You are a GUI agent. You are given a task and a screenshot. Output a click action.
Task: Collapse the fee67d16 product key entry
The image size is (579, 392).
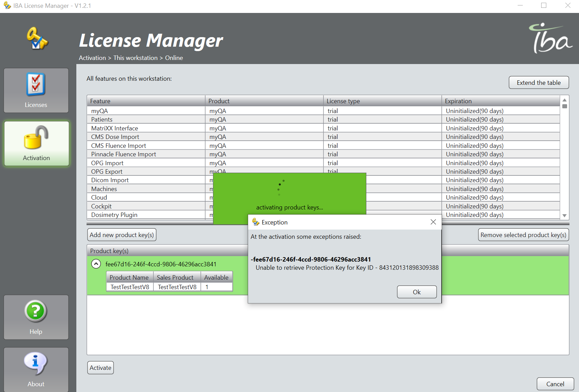click(96, 264)
